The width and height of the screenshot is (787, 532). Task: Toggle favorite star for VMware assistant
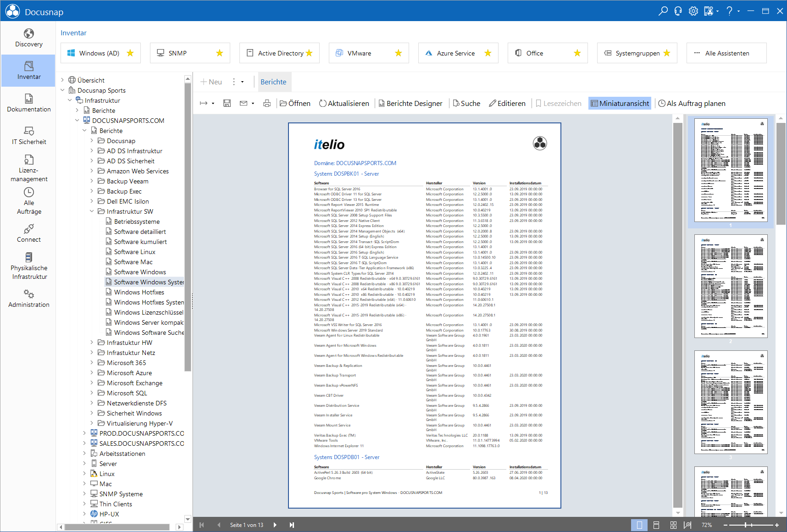click(x=399, y=53)
